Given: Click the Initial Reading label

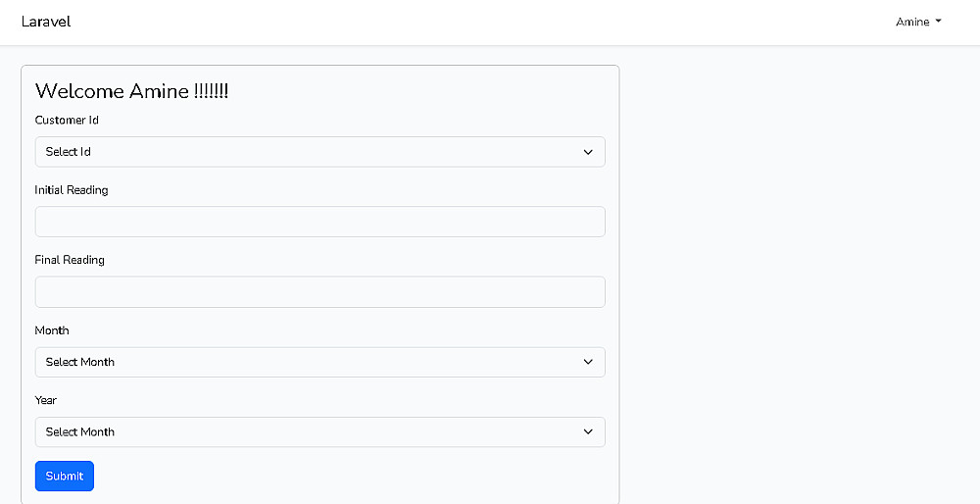Looking at the screenshot, I should point(72,190).
